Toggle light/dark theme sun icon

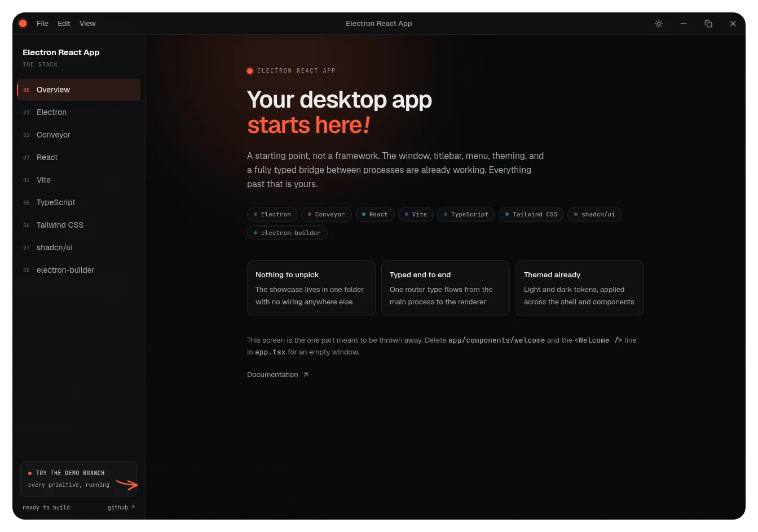coord(659,24)
